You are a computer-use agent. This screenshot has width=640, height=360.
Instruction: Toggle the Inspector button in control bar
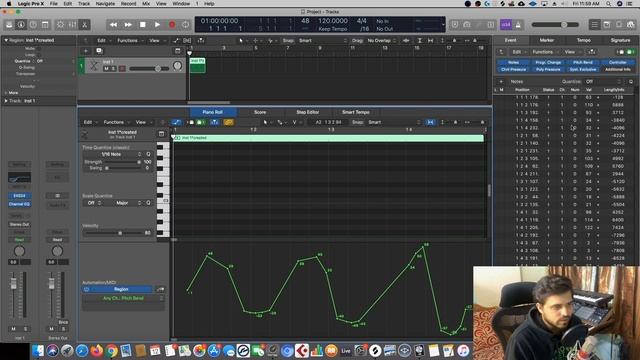tap(21, 25)
